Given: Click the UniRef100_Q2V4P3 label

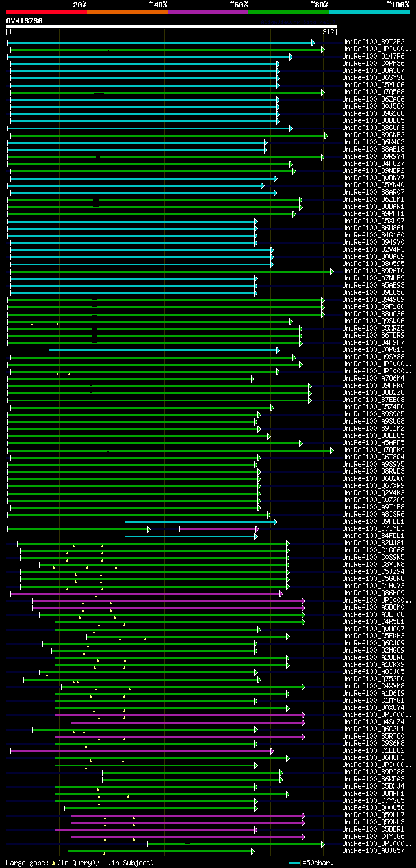Looking at the screenshot, I should pos(374,250).
